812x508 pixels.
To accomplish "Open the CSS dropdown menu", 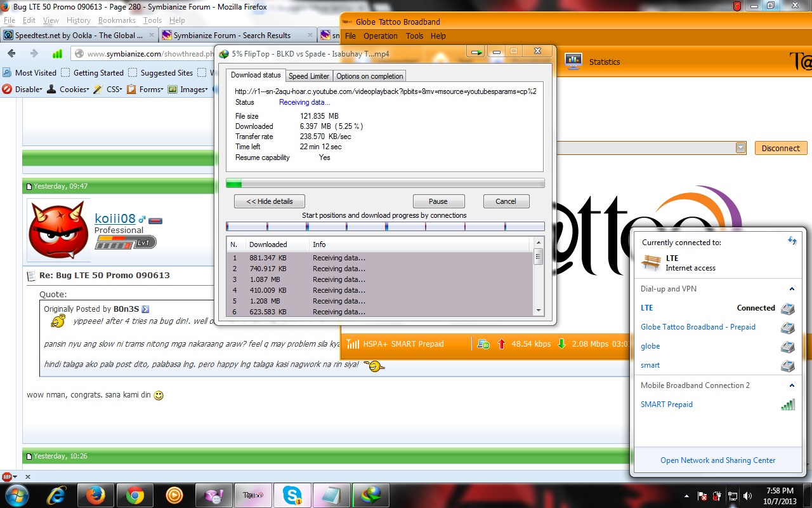I will pyautogui.click(x=121, y=90).
